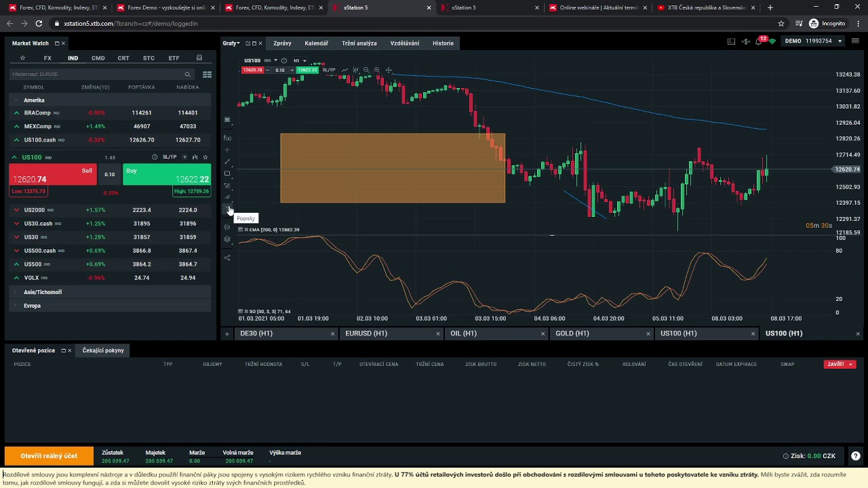Image resolution: width=868 pixels, height=488 pixels.
Task: Change chart type via line icon
Action: click(x=345, y=70)
